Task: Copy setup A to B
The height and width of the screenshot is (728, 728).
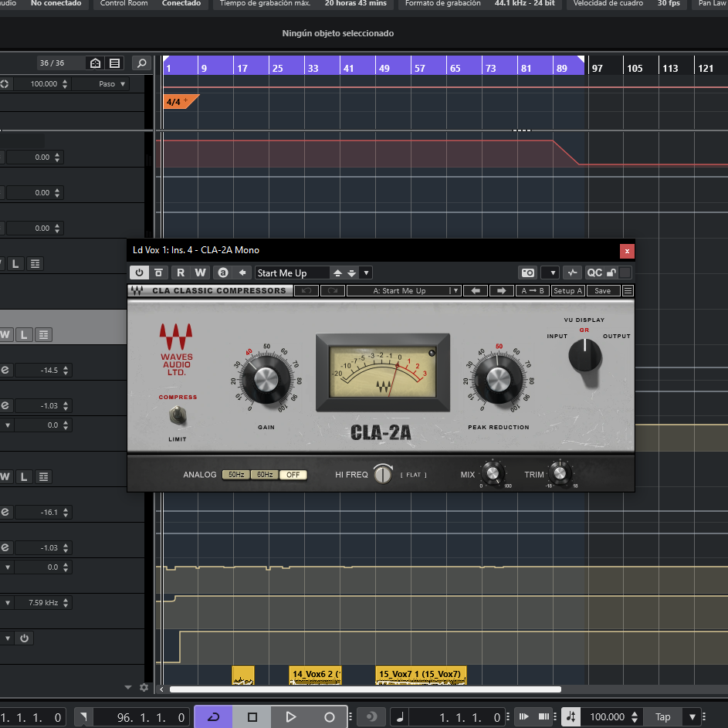Action: 532,290
